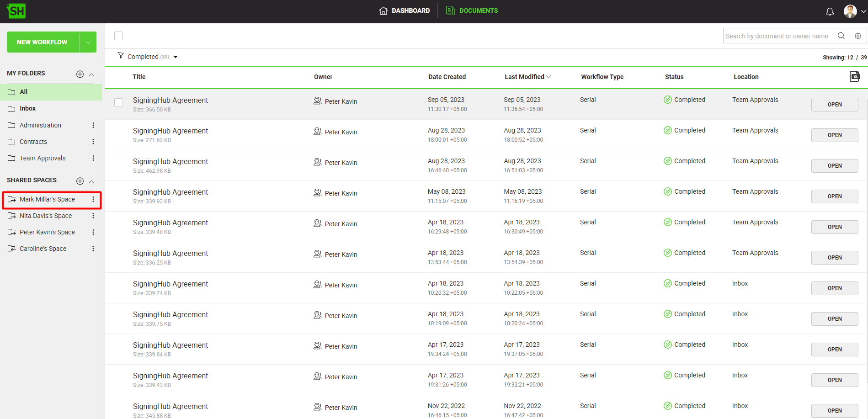Screen dimensions: 868x419
Task: Click the New Workflow button
Action: [42, 42]
